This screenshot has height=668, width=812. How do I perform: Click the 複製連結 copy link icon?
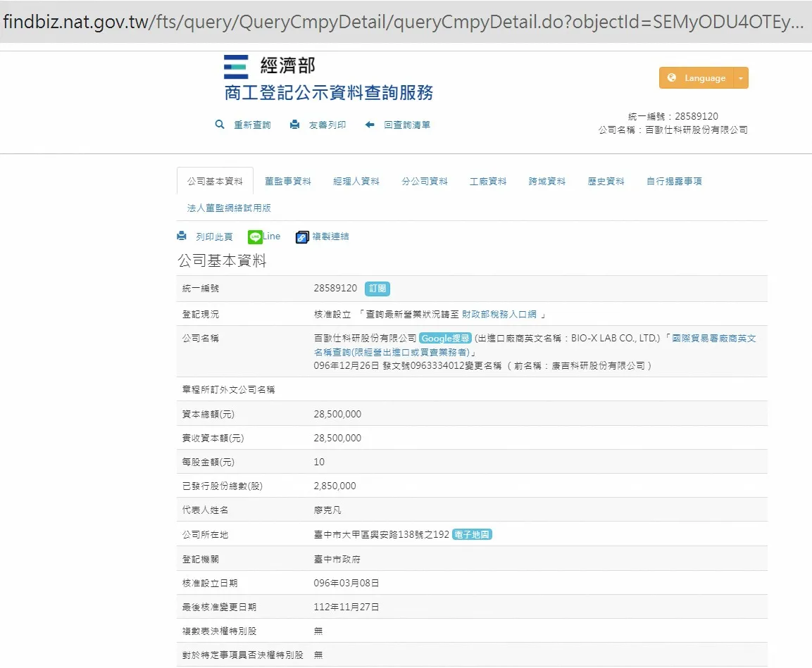pos(303,237)
